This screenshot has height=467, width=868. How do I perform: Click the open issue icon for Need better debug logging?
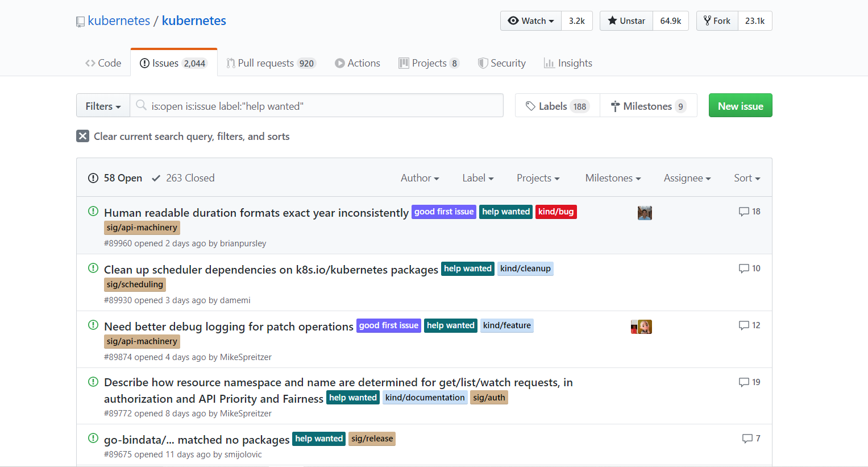point(93,325)
